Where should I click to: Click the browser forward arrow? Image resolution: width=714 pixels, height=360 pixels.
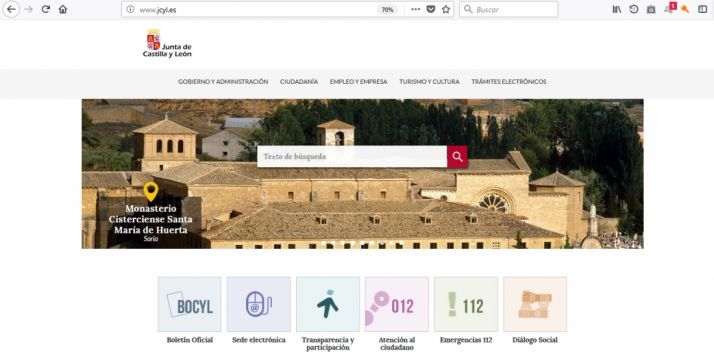point(29,9)
